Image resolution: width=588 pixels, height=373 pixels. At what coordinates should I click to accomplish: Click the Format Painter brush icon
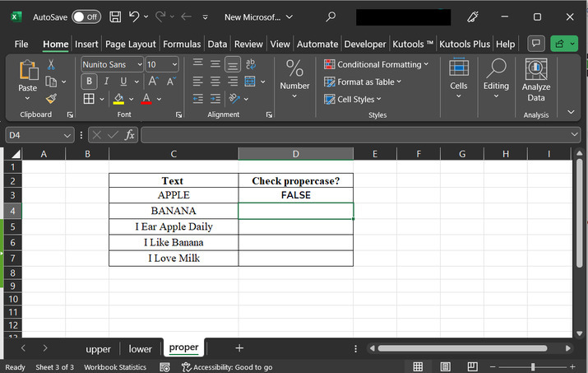click(51, 98)
